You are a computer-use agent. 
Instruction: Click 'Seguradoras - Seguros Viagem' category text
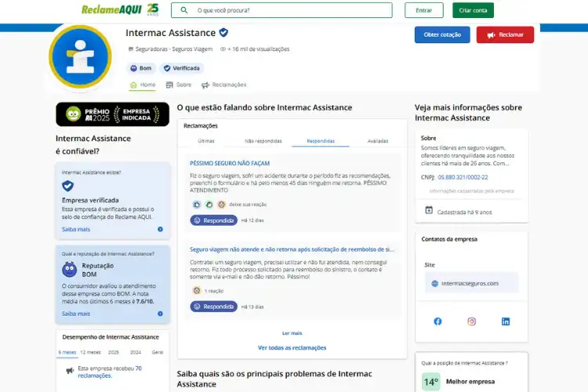[x=173, y=49]
